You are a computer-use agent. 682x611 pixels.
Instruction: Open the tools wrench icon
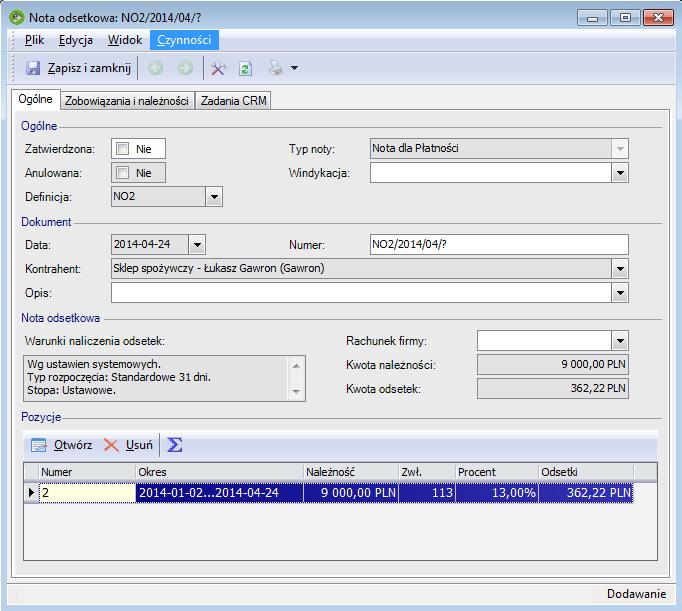(x=218, y=68)
